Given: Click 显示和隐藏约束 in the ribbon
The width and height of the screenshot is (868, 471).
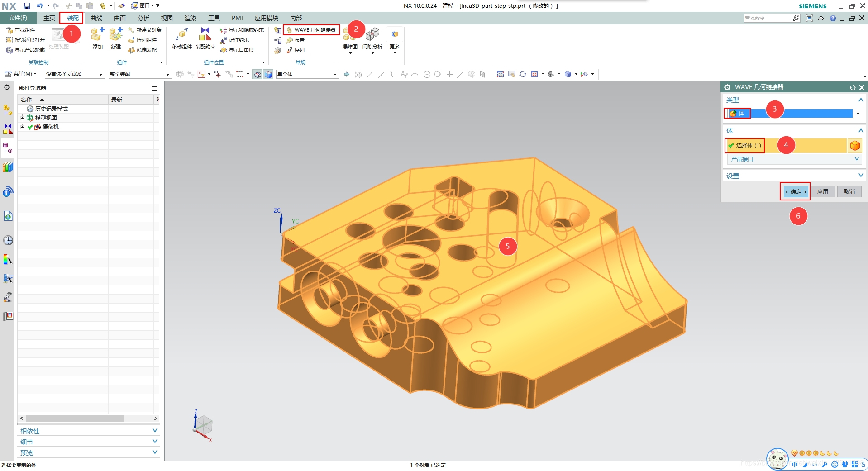Looking at the screenshot, I should point(242,30).
